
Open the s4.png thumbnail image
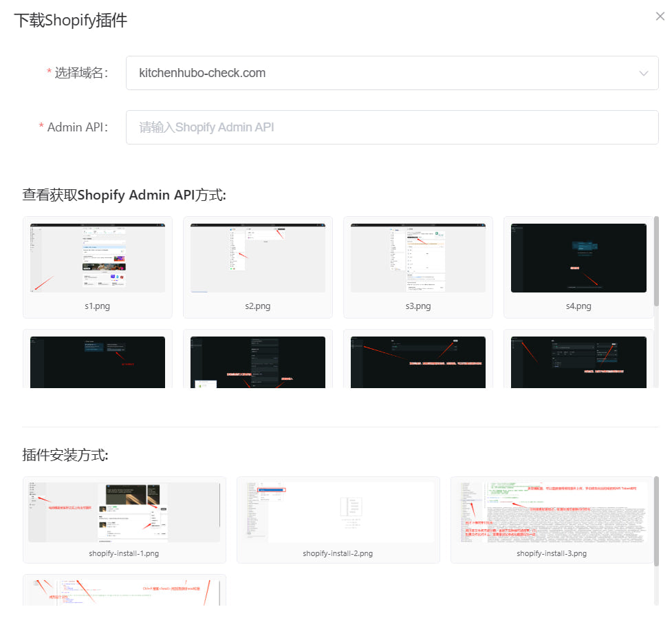578,257
